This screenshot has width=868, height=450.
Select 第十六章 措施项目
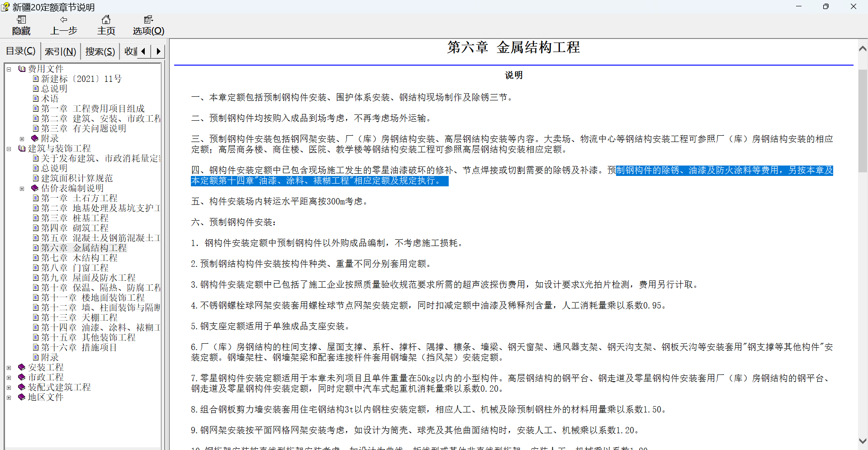pyautogui.click(x=79, y=347)
